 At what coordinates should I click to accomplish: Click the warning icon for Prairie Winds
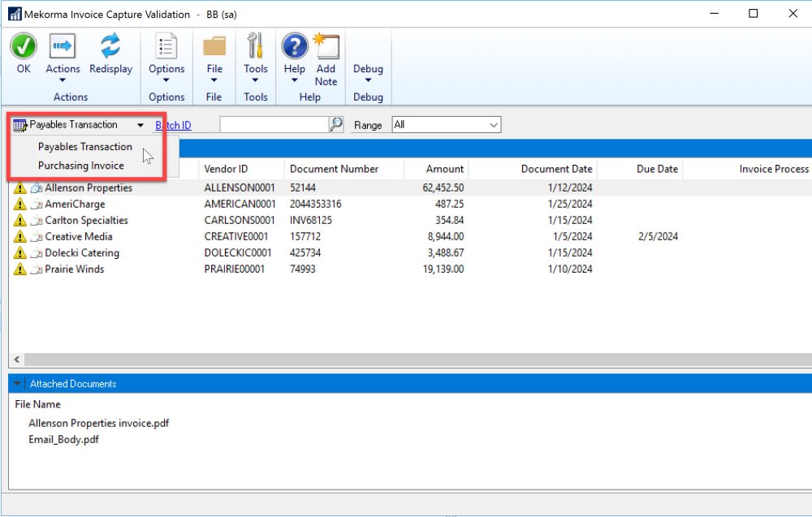(x=19, y=269)
